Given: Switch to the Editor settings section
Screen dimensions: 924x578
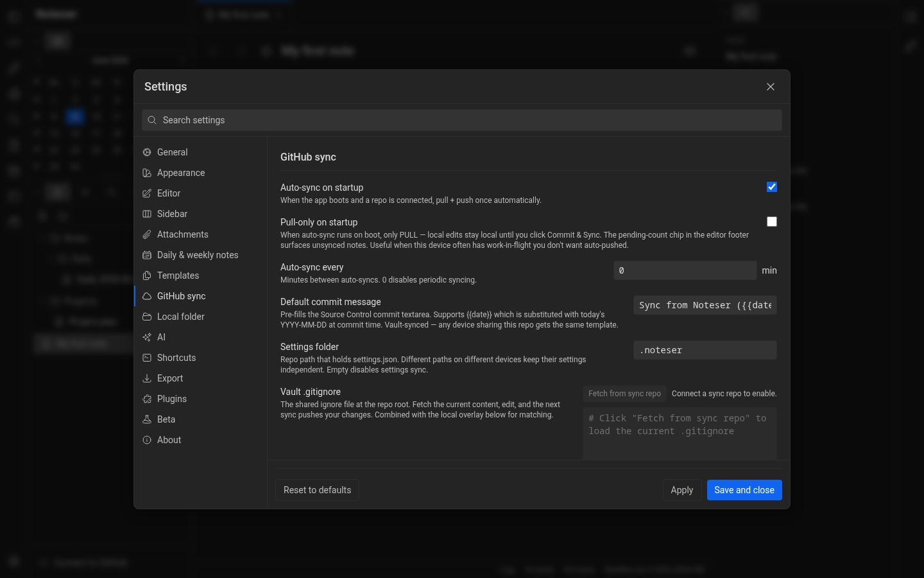Looking at the screenshot, I should tap(200, 193).
